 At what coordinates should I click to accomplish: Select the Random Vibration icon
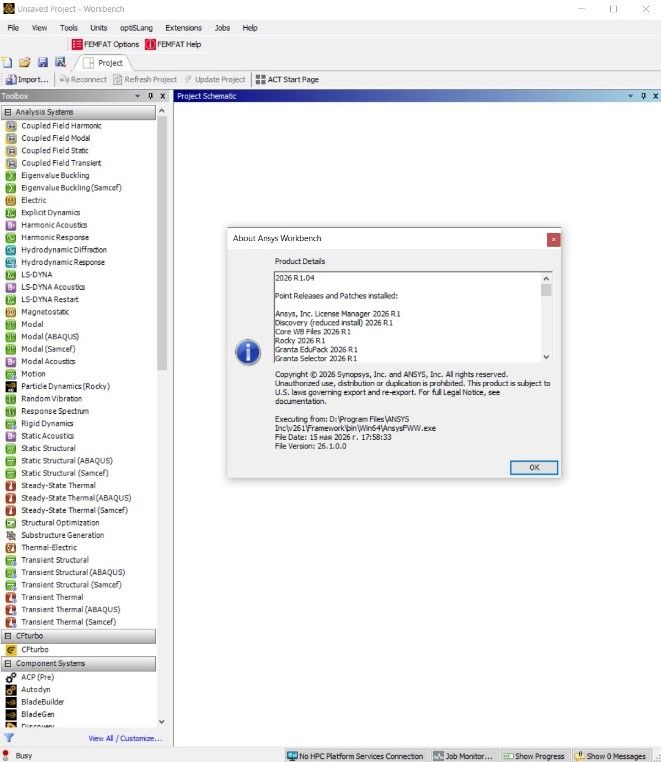pos(11,399)
